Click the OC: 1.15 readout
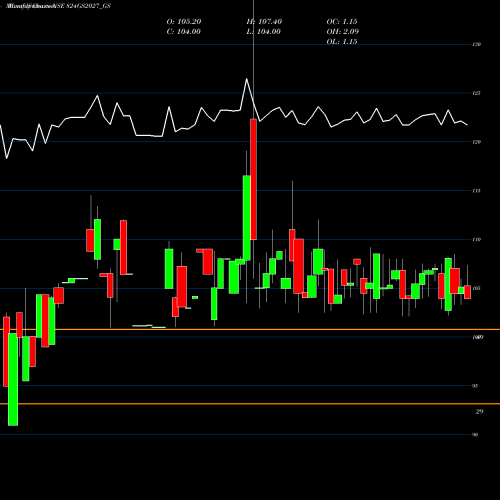Image resolution: width=500 pixels, height=500 pixels. tap(342, 22)
